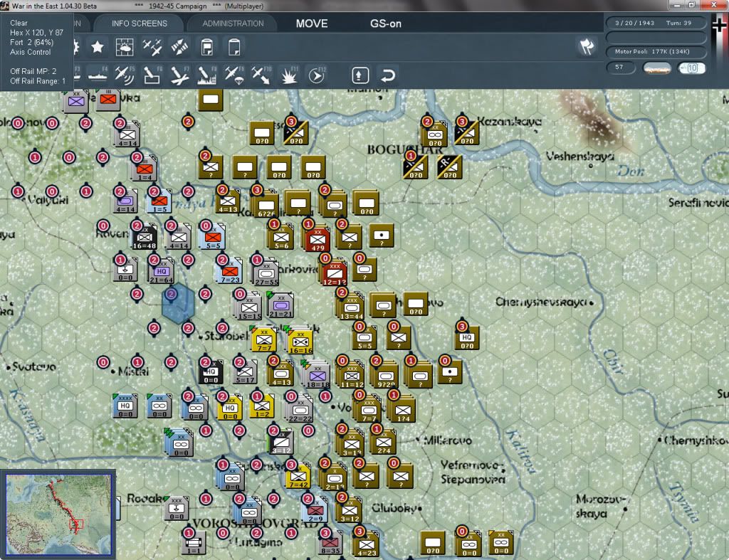Click the Veshenskaya town label

579,156
